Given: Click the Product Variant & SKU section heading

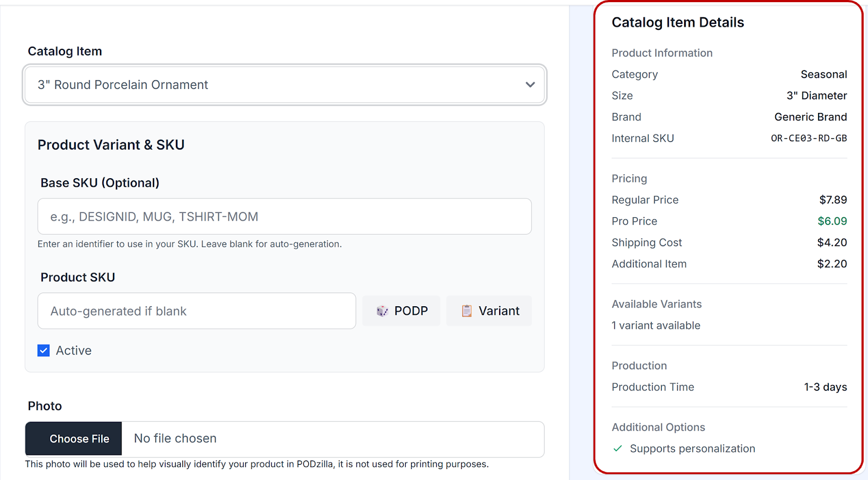Looking at the screenshot, I should [x=111, y=145].
